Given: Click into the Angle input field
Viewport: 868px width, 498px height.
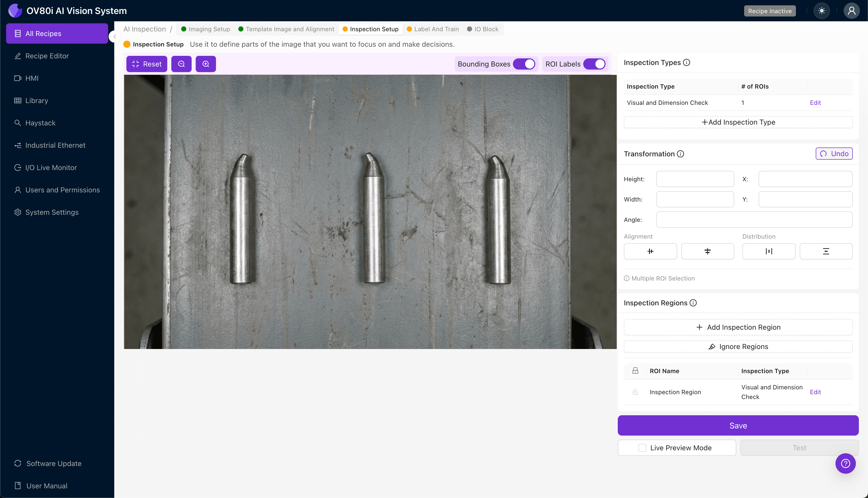Looking at the screenshot, I should 754,220.
